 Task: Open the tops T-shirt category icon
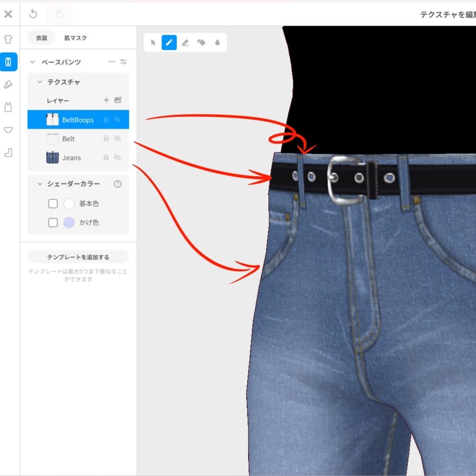(x=8, y=39)
